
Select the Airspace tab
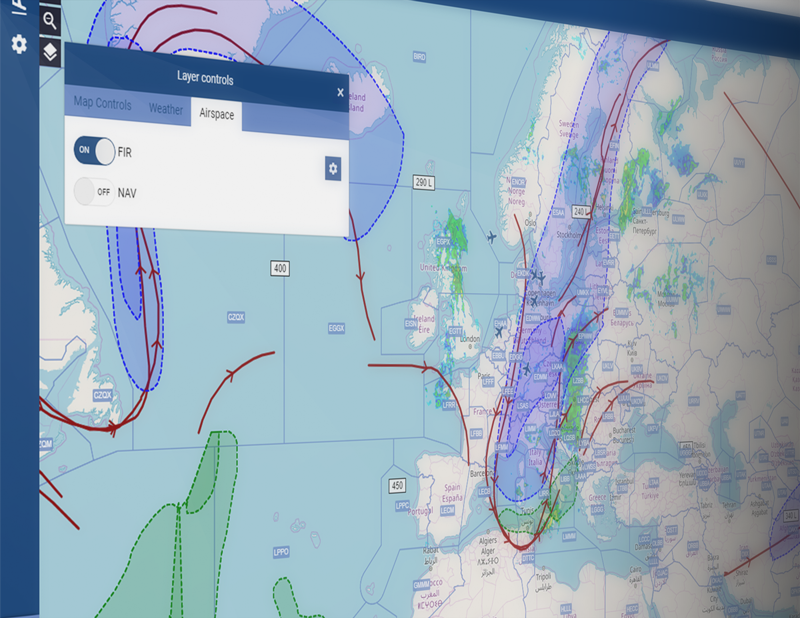[217, 114]
